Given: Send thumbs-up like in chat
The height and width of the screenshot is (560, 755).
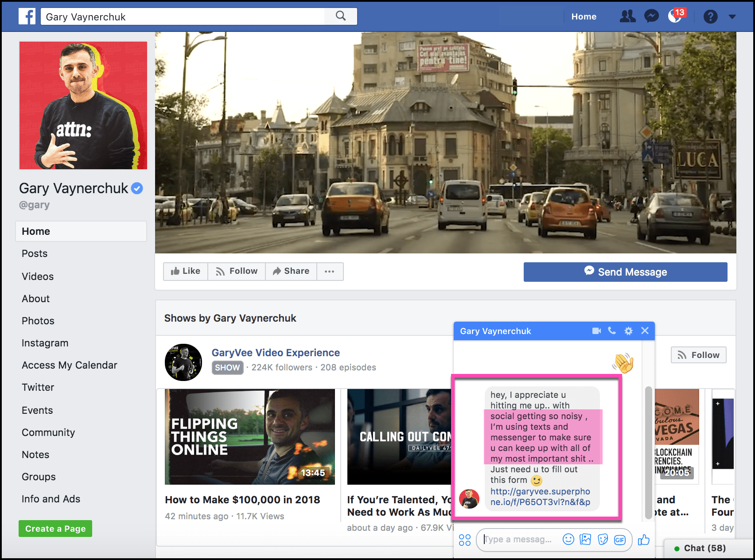Looking at the screenshot, I should [643, 540].
